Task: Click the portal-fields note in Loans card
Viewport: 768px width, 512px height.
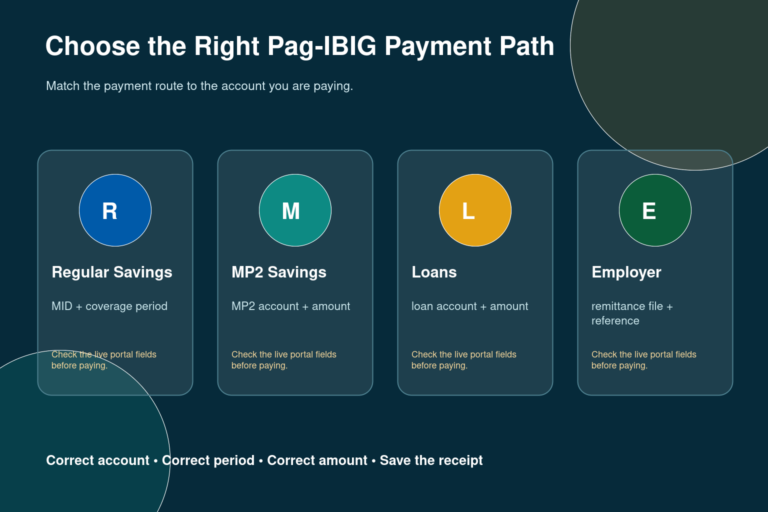Action: [x=464, y=360]
